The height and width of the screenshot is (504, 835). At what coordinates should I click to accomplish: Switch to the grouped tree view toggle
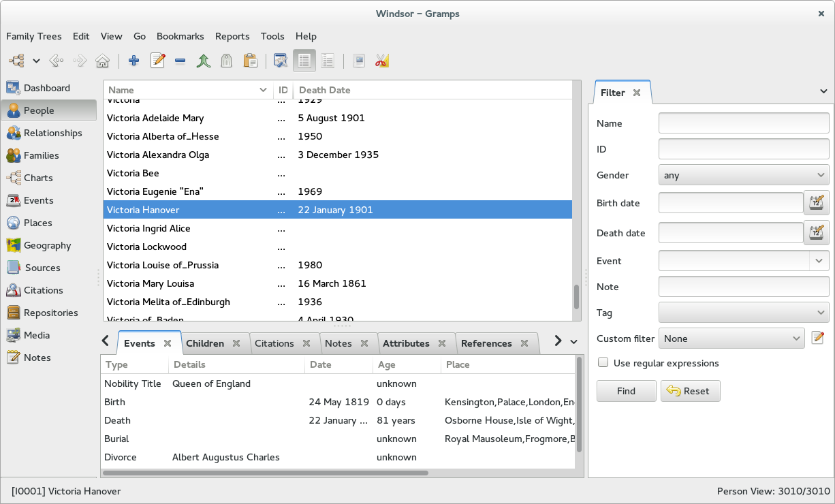pos(328,61)
